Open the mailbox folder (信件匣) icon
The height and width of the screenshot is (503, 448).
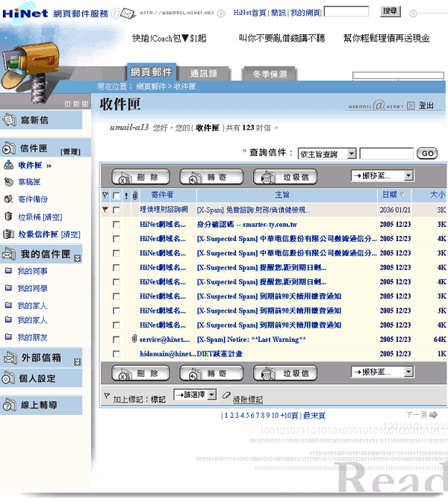point(9,149)
